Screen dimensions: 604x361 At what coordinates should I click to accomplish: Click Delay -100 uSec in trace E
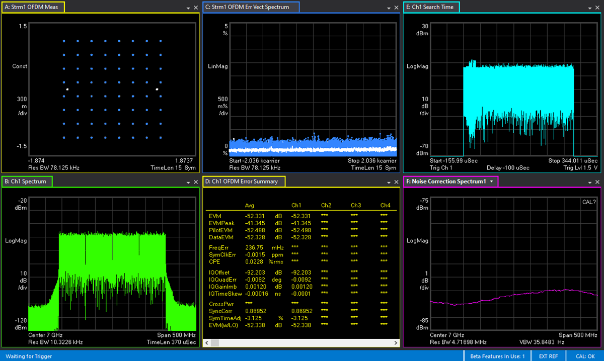pos(508,168)
